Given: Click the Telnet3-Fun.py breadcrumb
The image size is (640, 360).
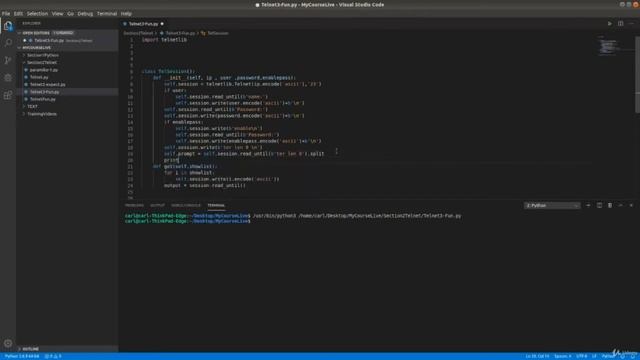Looking at the screenshot, I should (178, 33).
